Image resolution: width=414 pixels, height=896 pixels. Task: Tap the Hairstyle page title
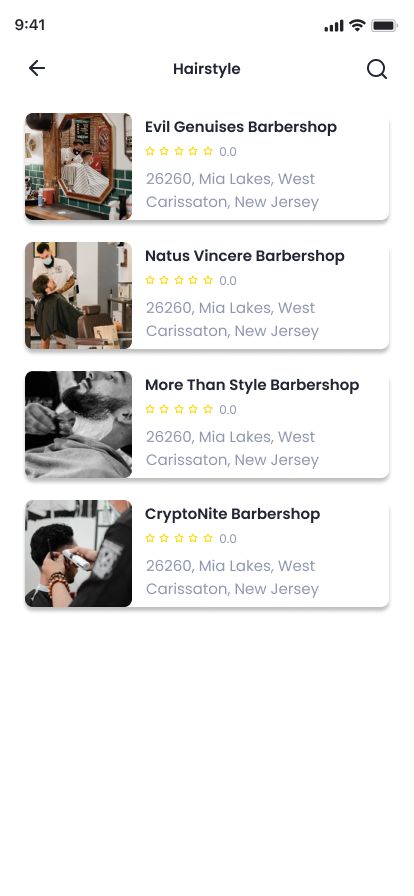click(206, 69)
